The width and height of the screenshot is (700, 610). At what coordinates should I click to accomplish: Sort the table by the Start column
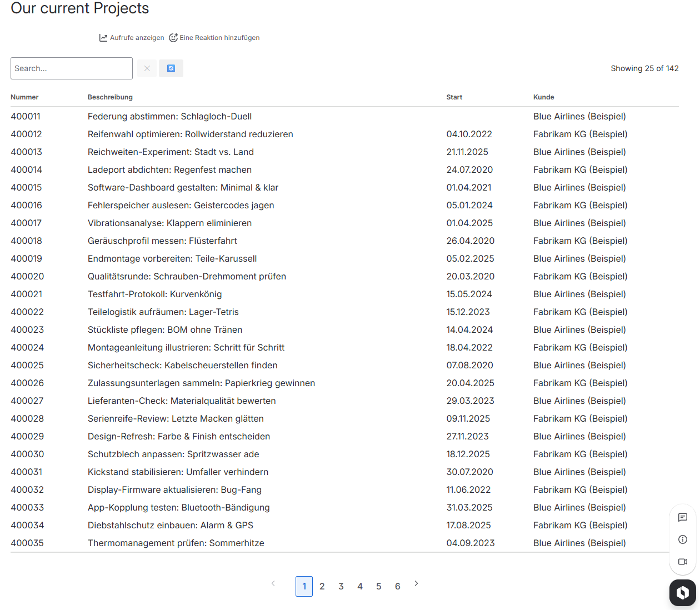tap(454, 97)
